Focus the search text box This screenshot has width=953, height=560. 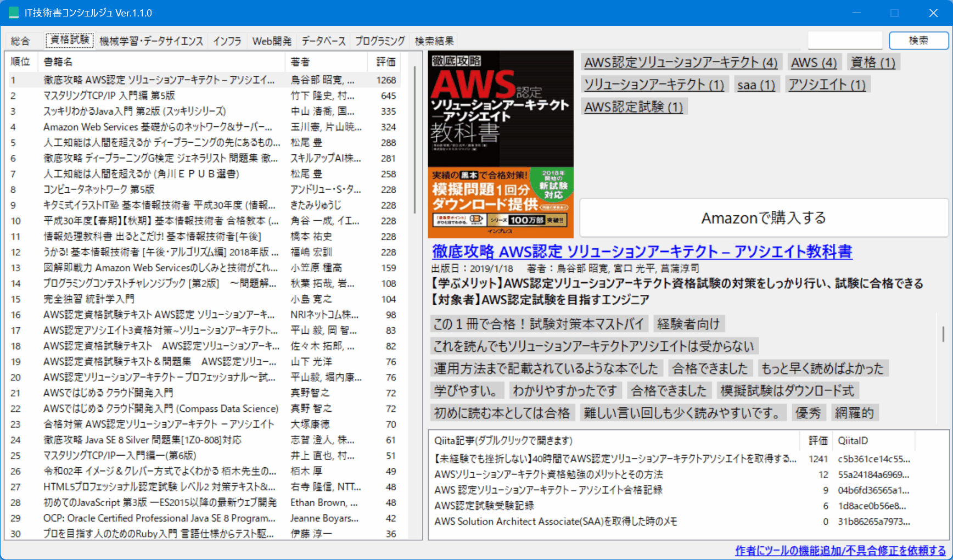click(845, 40)
